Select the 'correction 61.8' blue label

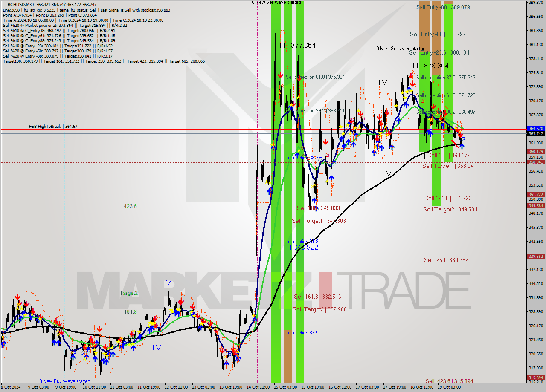click(x=303, y=242)
